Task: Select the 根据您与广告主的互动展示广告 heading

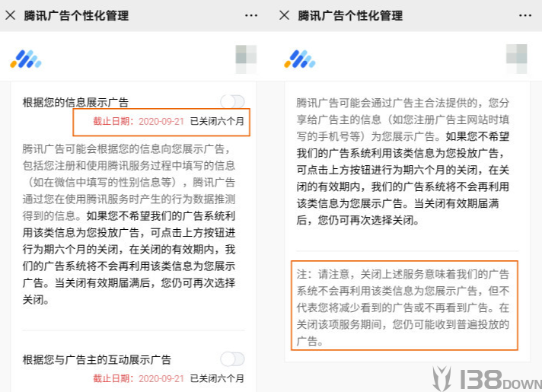Action: (x=97, y=360)
